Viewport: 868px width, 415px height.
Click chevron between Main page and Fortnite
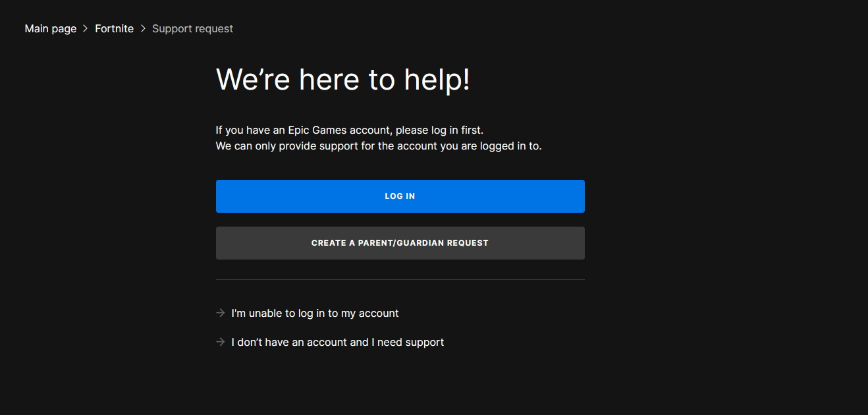click(x=86, y=29)
